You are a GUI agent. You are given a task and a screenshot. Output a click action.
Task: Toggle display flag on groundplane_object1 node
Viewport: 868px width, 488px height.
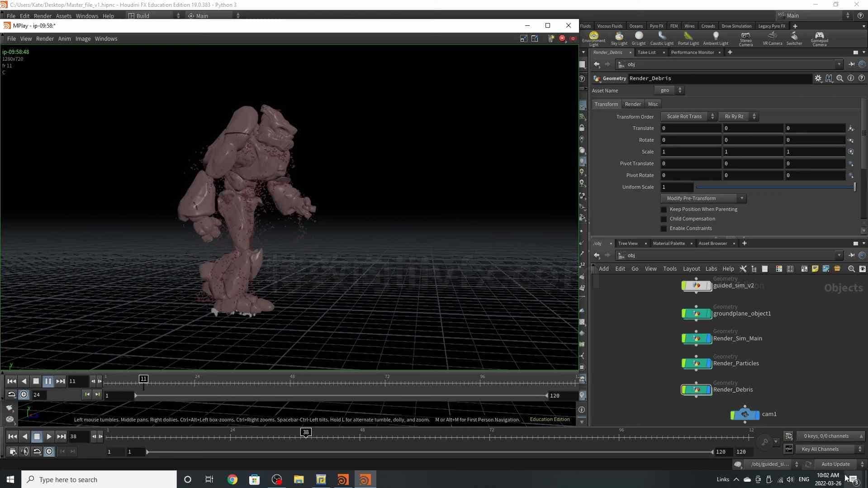click(x=708, y=314)
